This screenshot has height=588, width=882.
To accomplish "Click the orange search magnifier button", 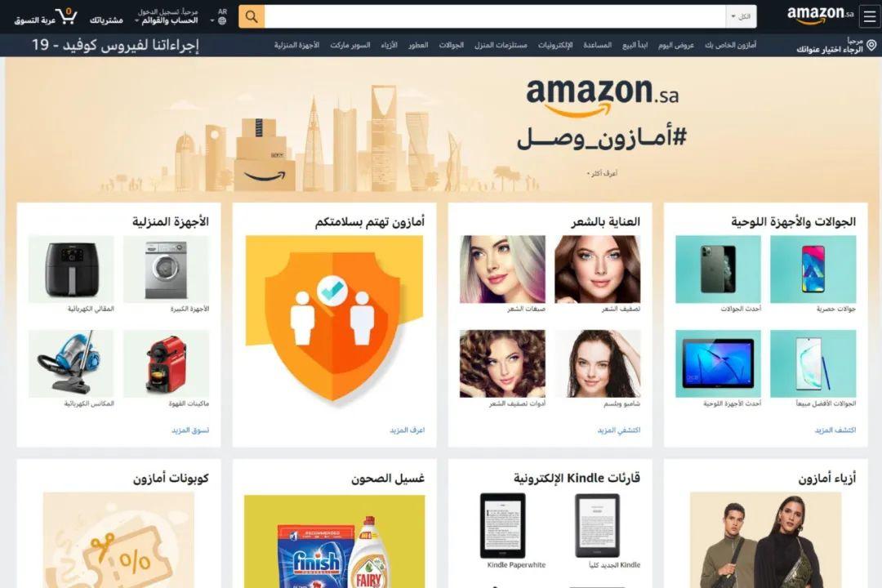I will point(252,17).
